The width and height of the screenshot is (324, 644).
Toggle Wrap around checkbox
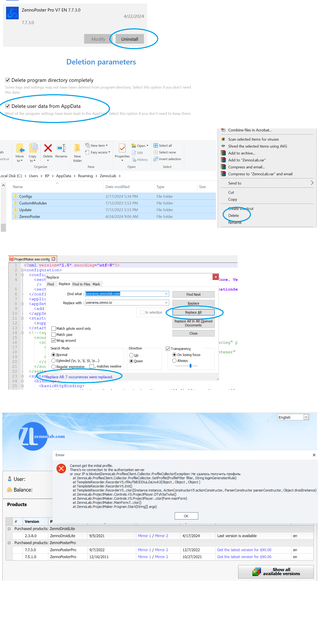pos(53,340)
